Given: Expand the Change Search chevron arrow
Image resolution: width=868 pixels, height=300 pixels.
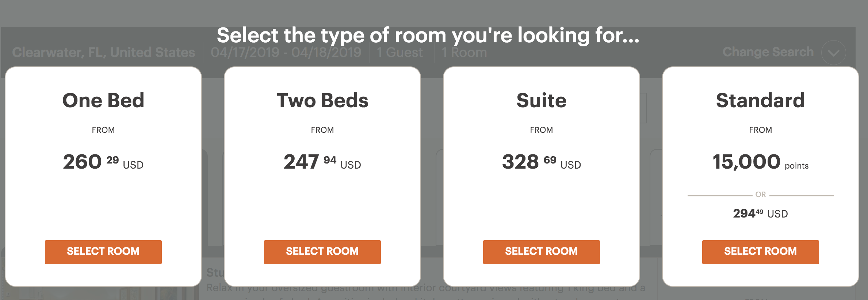Looking at the screenshot, I should click(x=833, y=53).
